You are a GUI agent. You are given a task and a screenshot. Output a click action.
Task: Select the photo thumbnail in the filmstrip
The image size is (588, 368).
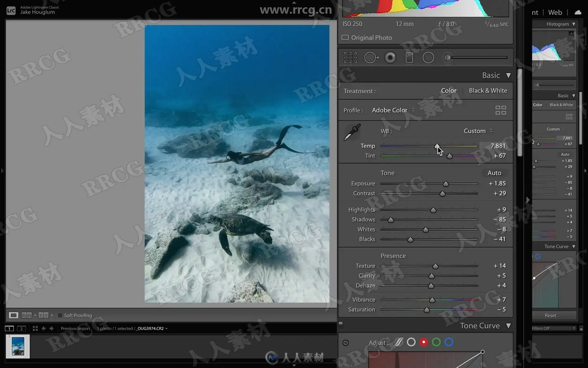(18, 346)
